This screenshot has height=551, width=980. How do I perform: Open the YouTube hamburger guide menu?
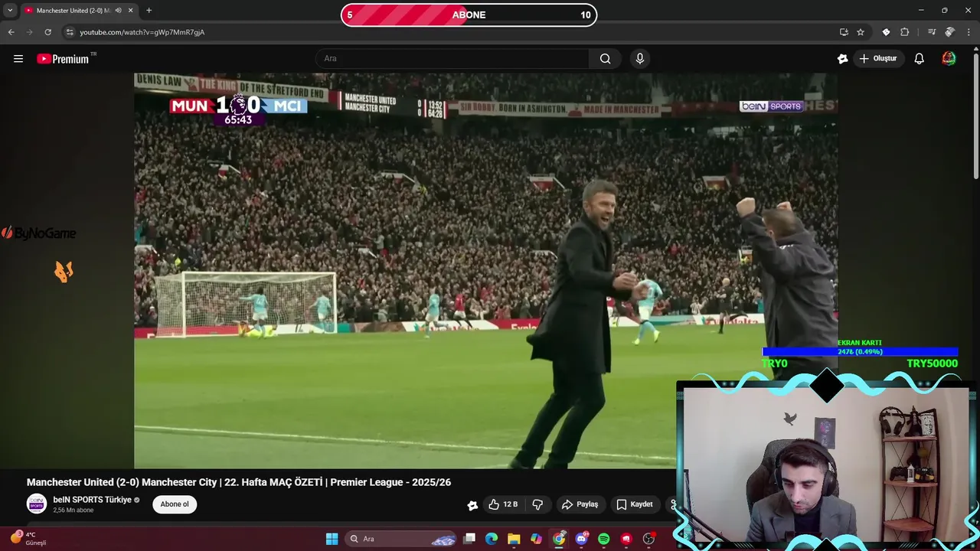click(x=18, y=58)
